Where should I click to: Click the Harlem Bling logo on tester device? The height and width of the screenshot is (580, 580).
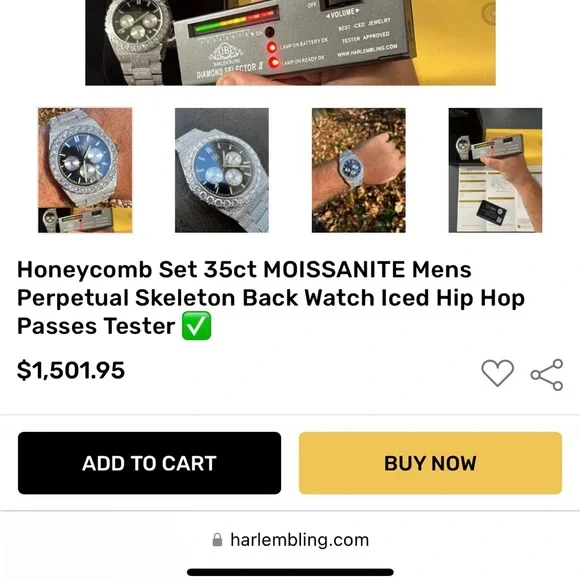pos(225,52)
